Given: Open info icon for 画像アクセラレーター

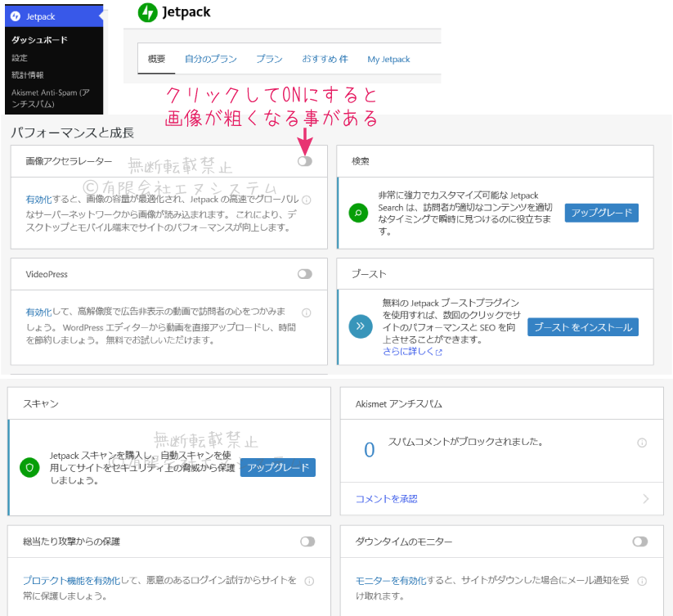Looking at the screenshot, I should pos(306,200).
